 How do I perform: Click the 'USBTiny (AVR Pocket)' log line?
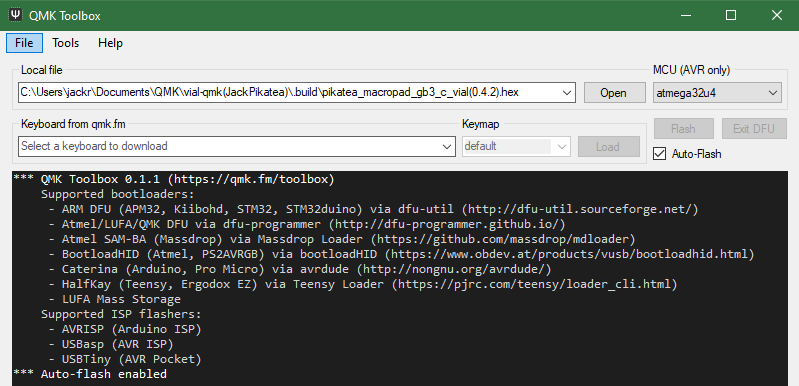click(x=125, y=359)
